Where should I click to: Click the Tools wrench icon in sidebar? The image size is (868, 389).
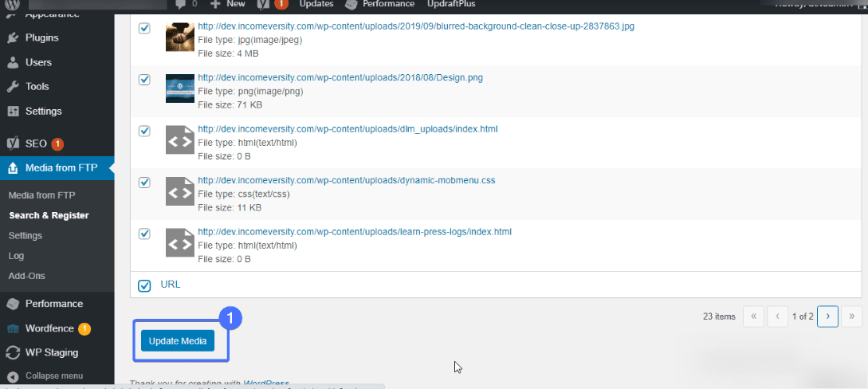[14, 86]
